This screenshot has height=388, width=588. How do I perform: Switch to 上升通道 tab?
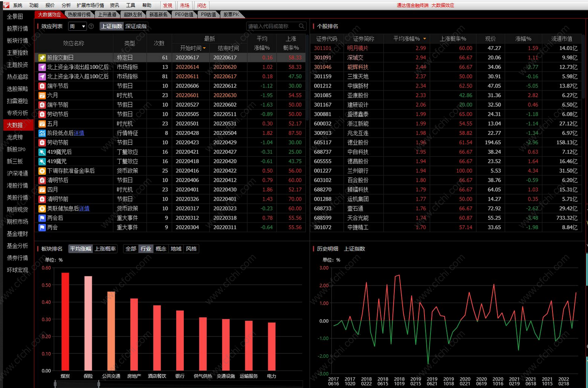[x=107, y=15]
